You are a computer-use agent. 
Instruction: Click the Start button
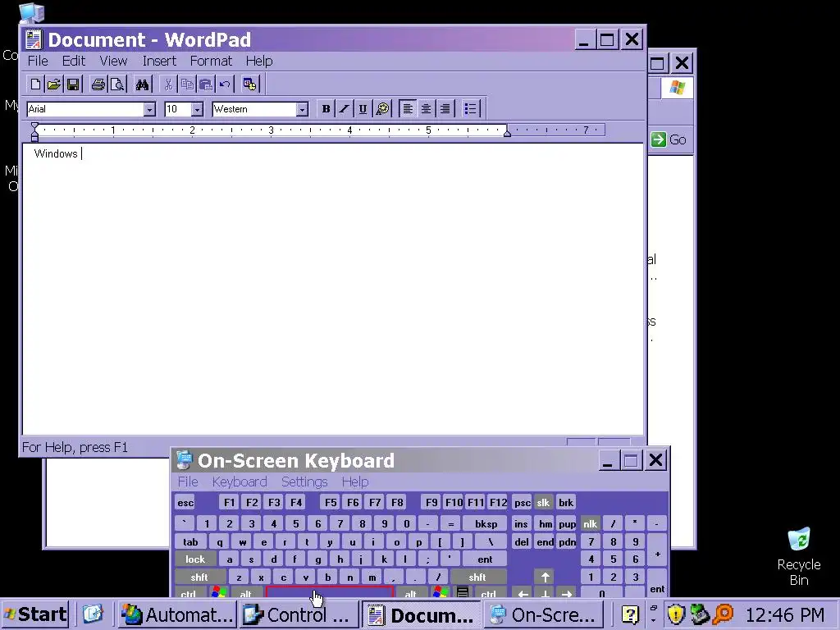[x=35, y=614]
